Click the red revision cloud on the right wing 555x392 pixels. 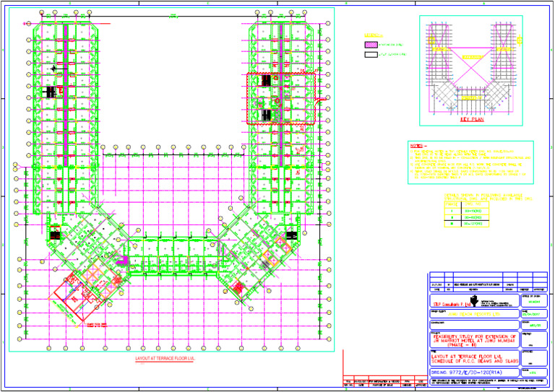coord(281,99)
